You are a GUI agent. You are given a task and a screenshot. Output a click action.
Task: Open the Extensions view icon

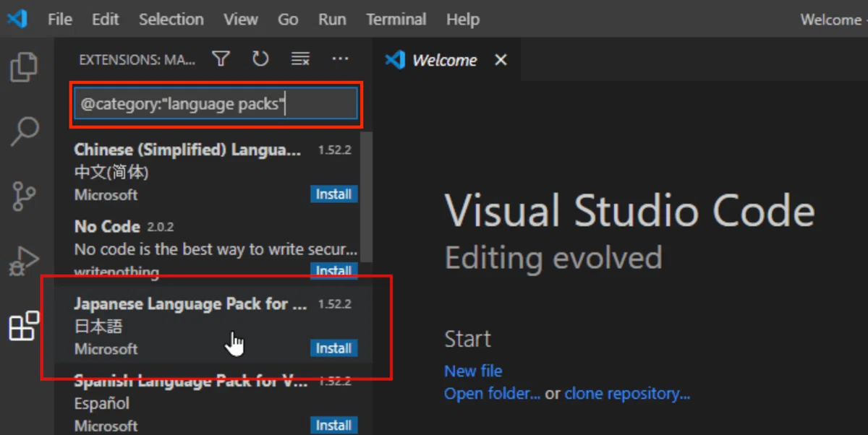click(x=24, y=326)
